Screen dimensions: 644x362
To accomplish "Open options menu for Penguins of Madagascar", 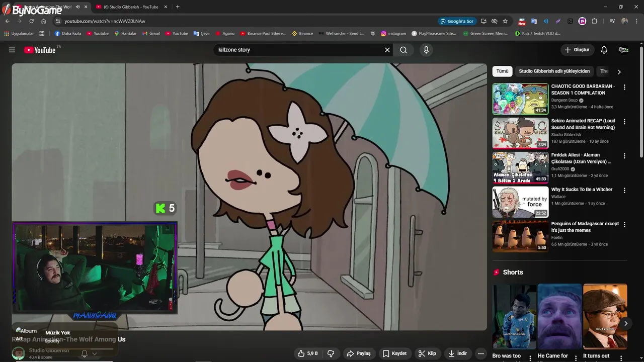I will point(624,225).
